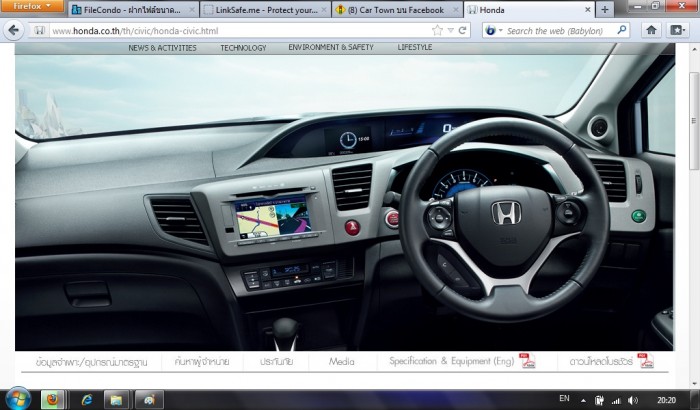Open the bookmarks menu button
This screenshot has height=410, width=700.
(677, 30)
